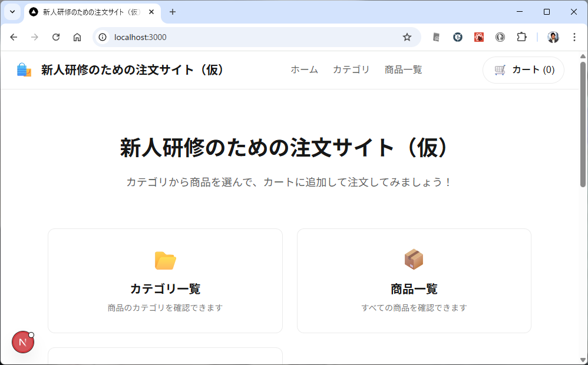Viewport: 588px width, 365px height.
Task: Open the Chrome extensions puzzle icon
Action: (521, 37)
